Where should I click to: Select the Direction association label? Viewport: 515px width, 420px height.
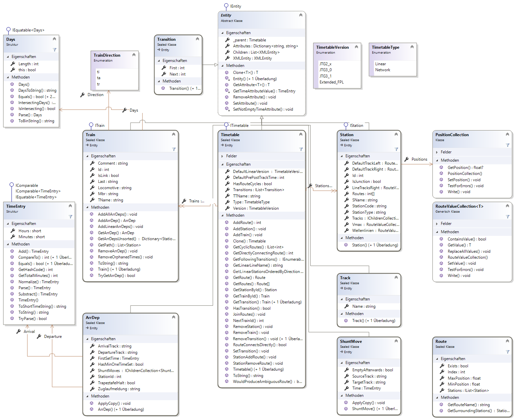click(95, 95)
